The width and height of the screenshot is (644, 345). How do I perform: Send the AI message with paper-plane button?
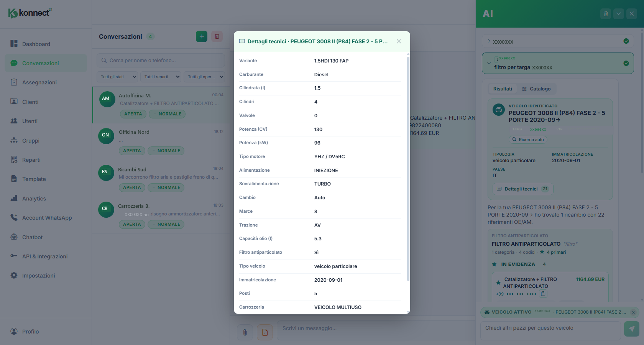click(632, 329)
